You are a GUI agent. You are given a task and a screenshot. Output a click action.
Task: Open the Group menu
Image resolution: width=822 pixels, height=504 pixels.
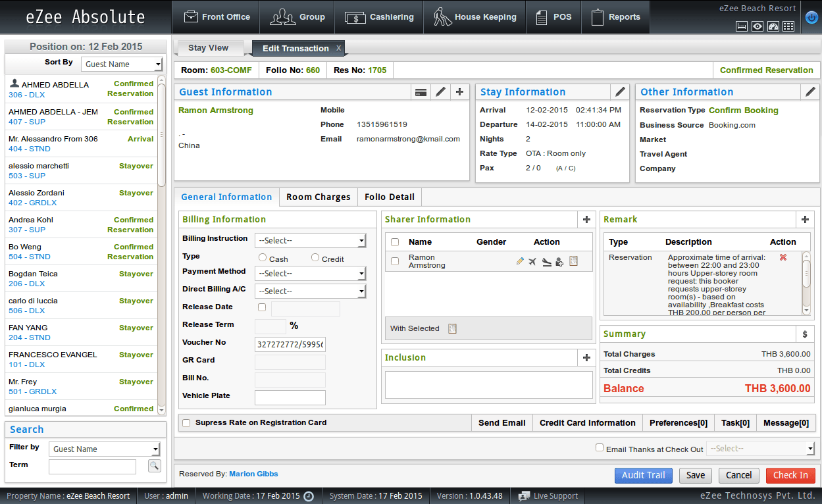coord(297,17)
